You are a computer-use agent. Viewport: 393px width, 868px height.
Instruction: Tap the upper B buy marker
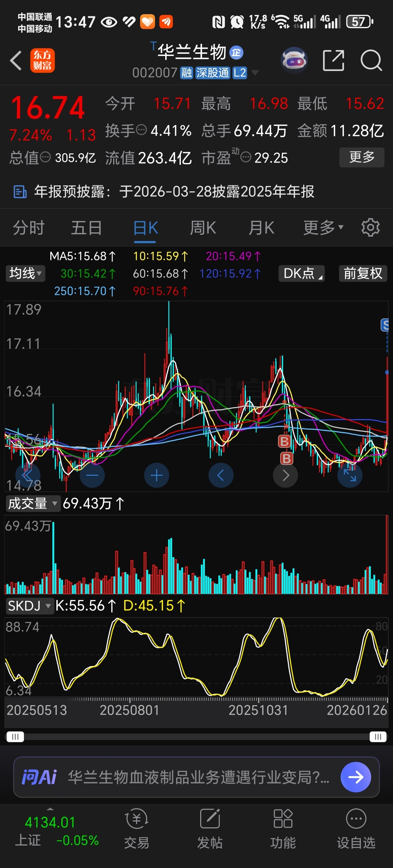284,442
